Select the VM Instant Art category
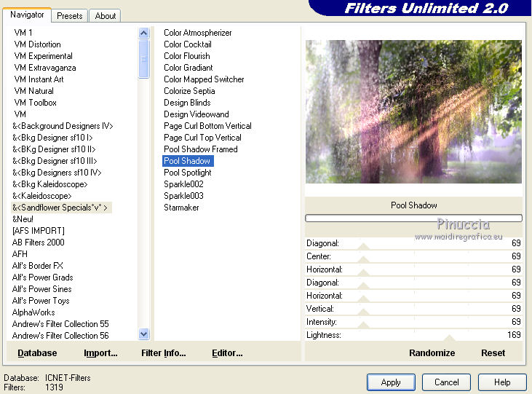Image resolution: width=532 pixels, height=394 pixels. (x=39, y=79)
